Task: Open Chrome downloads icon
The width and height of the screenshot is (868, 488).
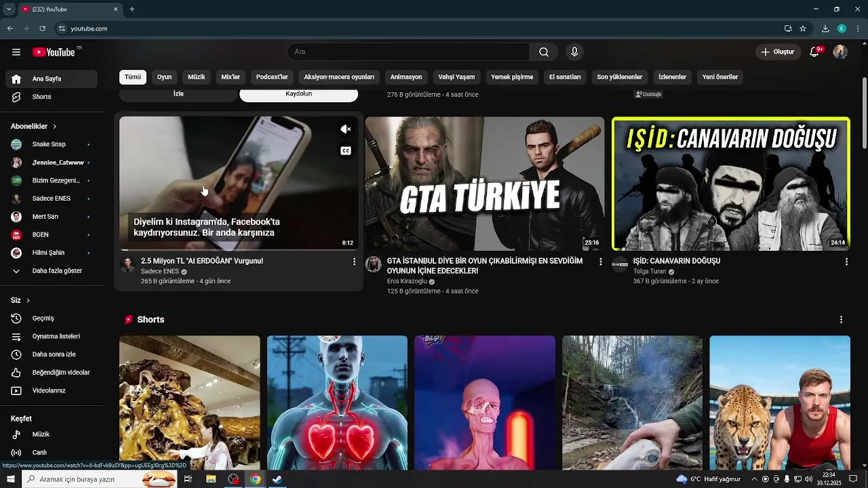Action: [x=825, y=28]
